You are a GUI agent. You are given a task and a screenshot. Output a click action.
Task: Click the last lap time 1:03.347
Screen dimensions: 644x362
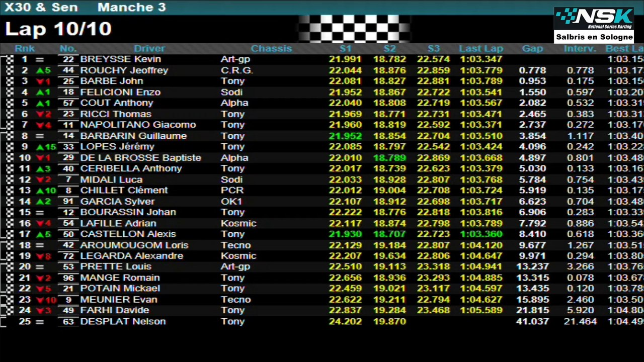(481, 59)
